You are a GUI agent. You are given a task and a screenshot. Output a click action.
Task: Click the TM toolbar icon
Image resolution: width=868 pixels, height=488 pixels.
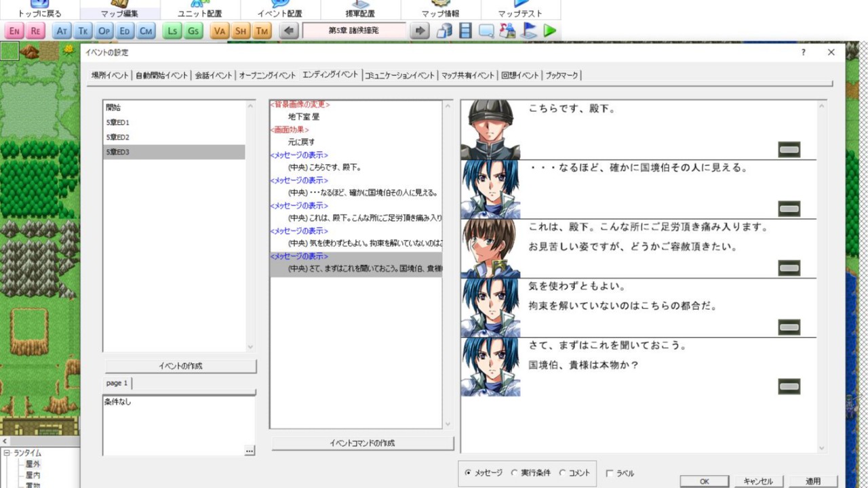(x=262, y=31)
